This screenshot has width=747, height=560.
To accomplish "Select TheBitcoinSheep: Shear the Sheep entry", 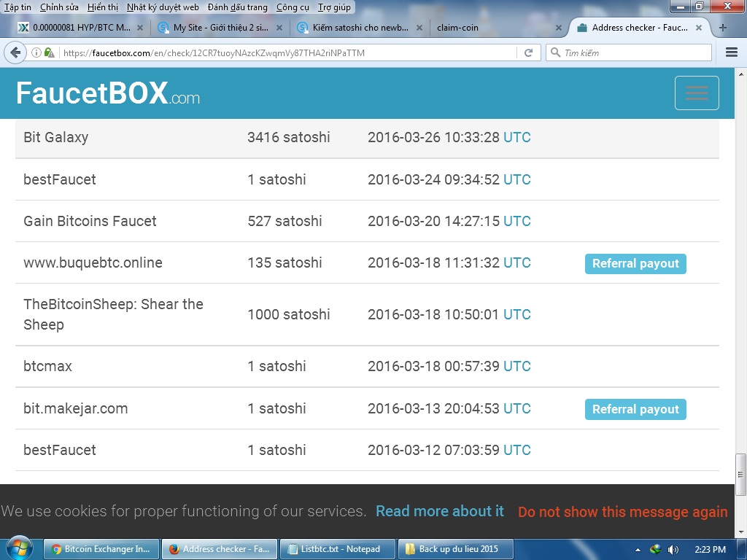I will (113, 314).
